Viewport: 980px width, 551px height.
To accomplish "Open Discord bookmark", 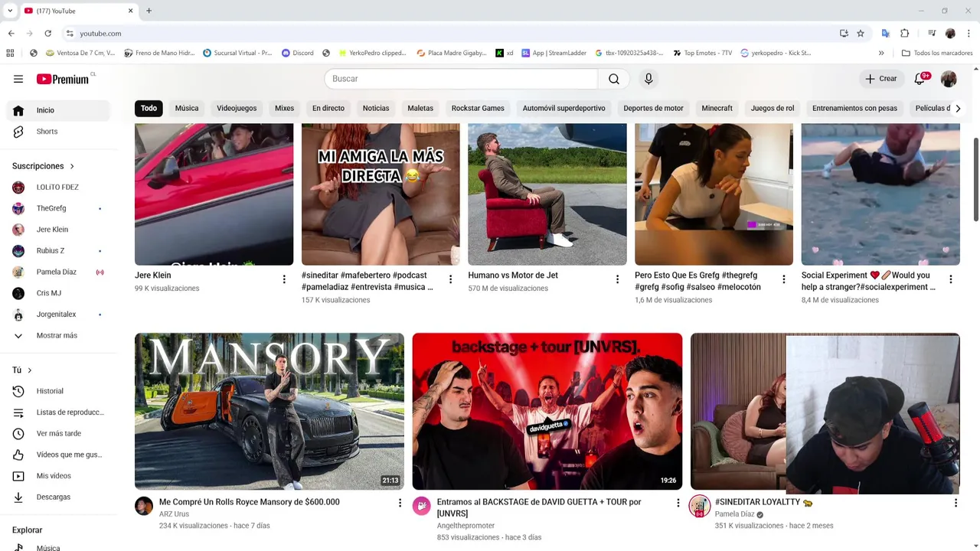I will click(298, 53).
